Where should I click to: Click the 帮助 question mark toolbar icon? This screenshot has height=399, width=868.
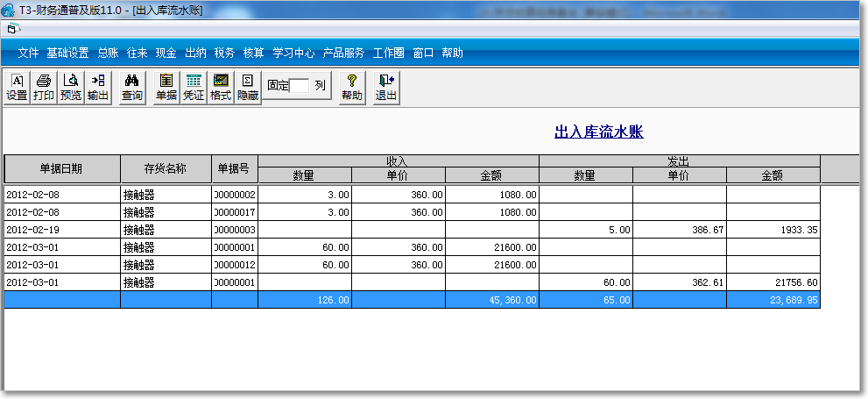[352, 88]
